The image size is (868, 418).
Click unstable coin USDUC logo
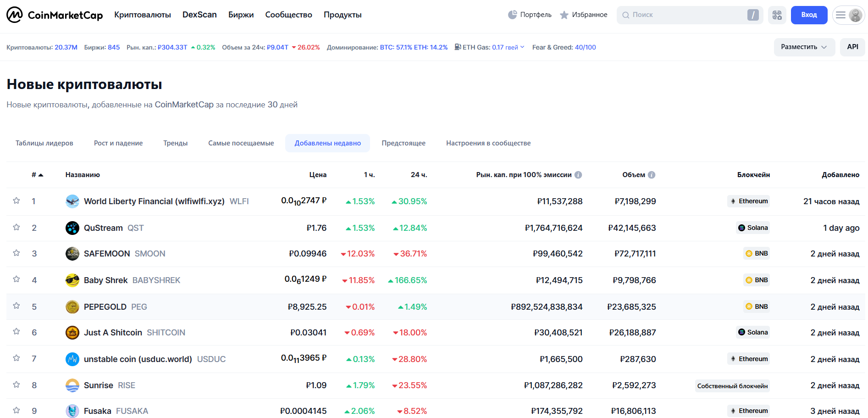72,359
